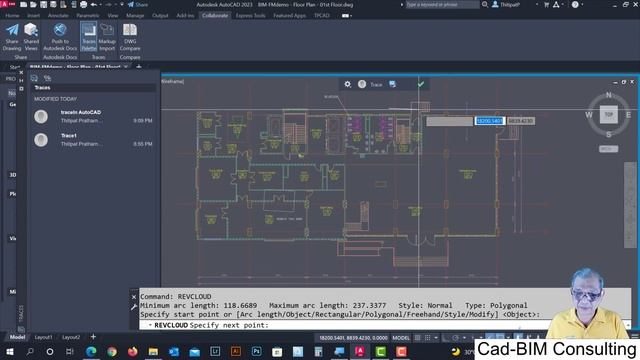Open Shared Views from the ribbon
Screen dimensions: 640x360
[31, 37]
